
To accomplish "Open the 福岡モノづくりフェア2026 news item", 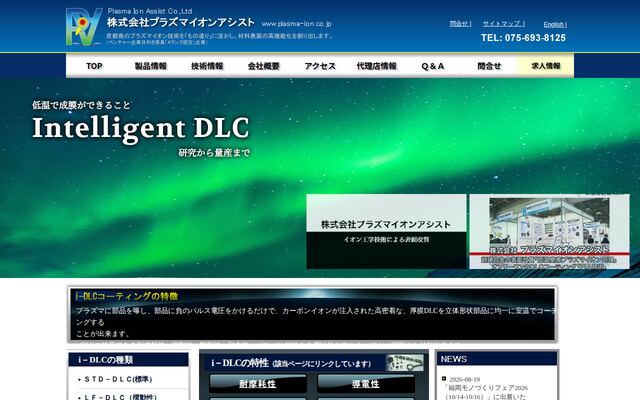I will [x=485, y=392].
